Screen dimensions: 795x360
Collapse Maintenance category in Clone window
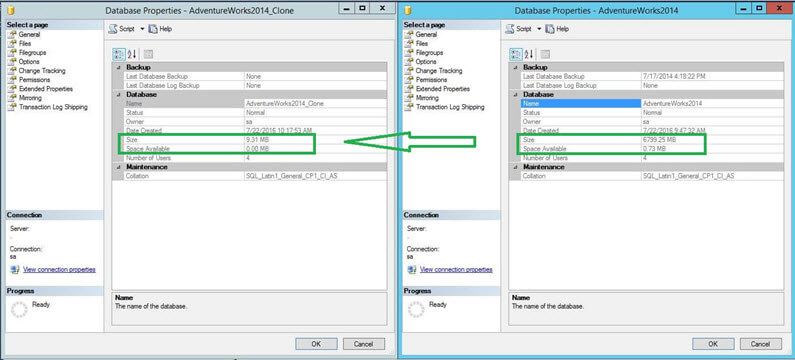point(119,167)
